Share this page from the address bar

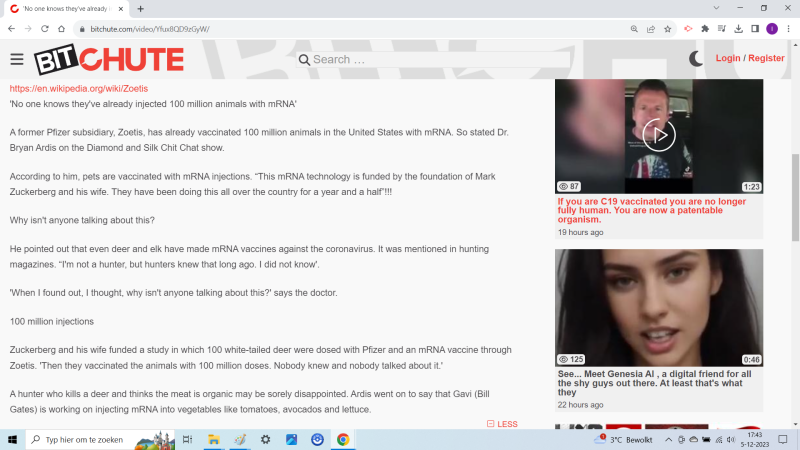click(x=651, y=29)
